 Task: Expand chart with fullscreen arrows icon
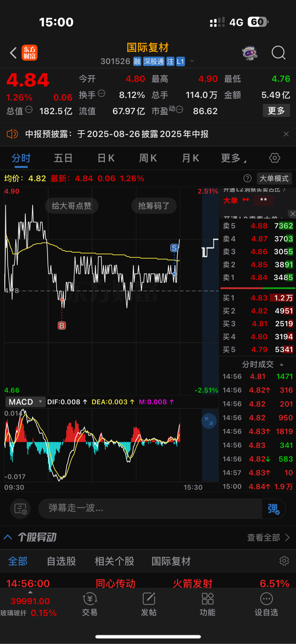tap(209, 421)
